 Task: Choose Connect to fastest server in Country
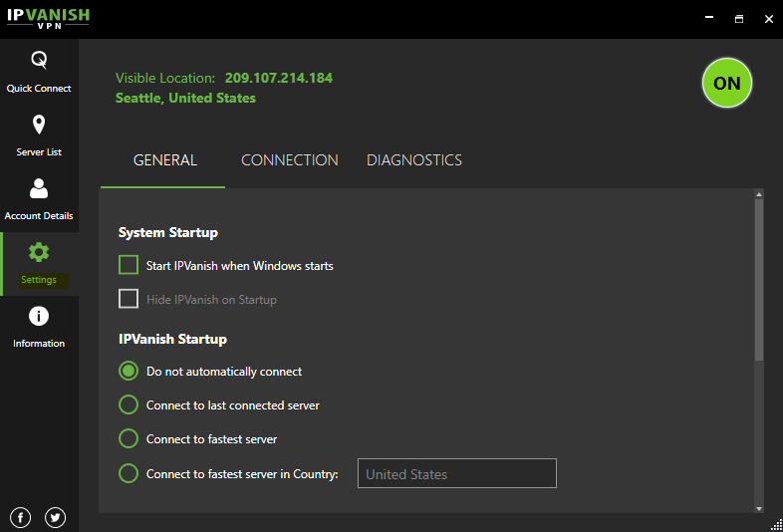click(x=129, y=473)
